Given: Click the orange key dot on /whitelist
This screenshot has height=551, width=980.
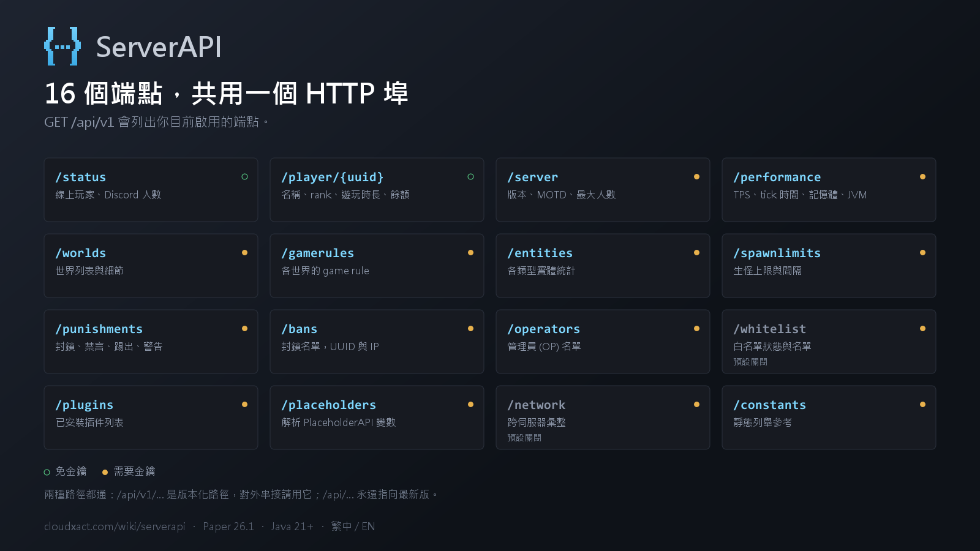Looking at the screenshot, I should pos(922,329).
